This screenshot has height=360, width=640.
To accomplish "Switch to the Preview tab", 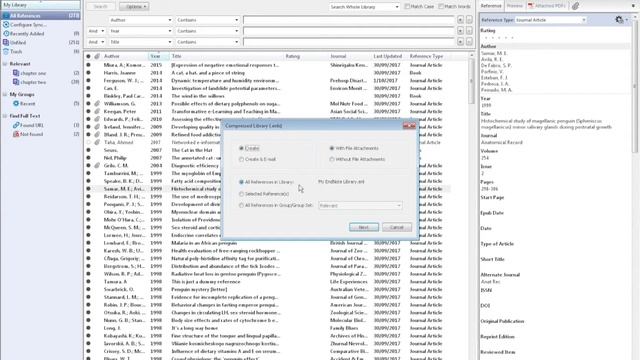I will [x=514, y=6].
